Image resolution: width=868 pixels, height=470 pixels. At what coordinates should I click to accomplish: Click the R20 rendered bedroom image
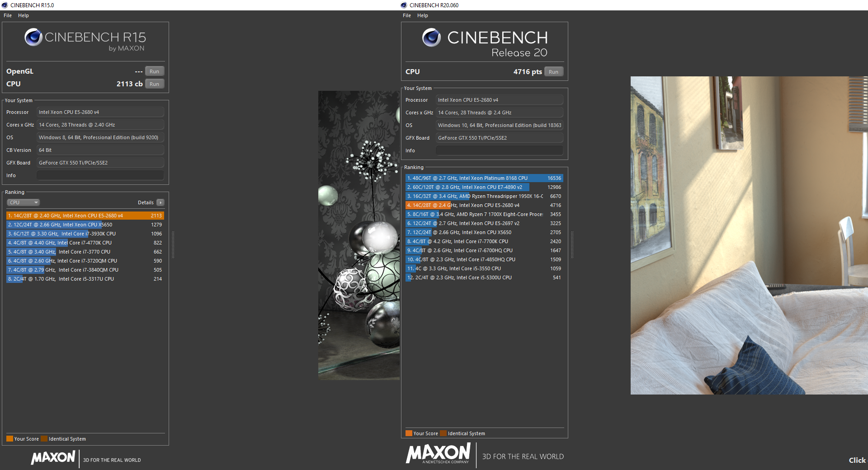click(749, 235)
